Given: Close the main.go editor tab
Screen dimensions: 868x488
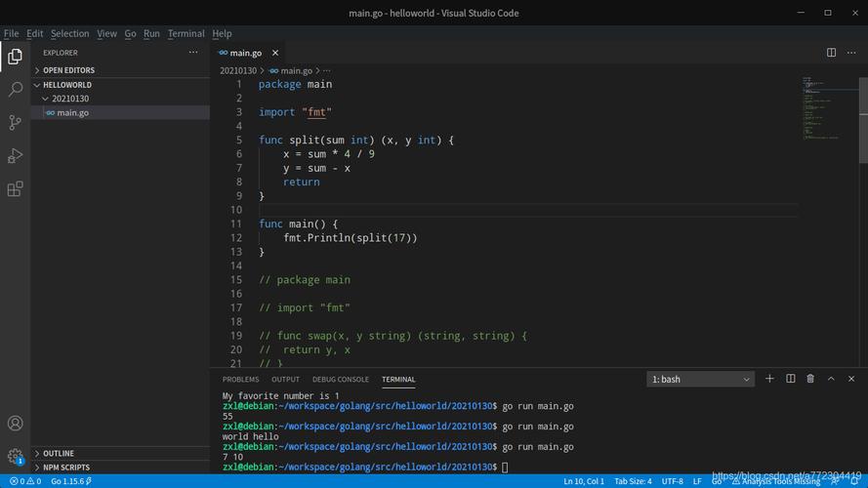Looking at the screenshot, I should point(275,53).
